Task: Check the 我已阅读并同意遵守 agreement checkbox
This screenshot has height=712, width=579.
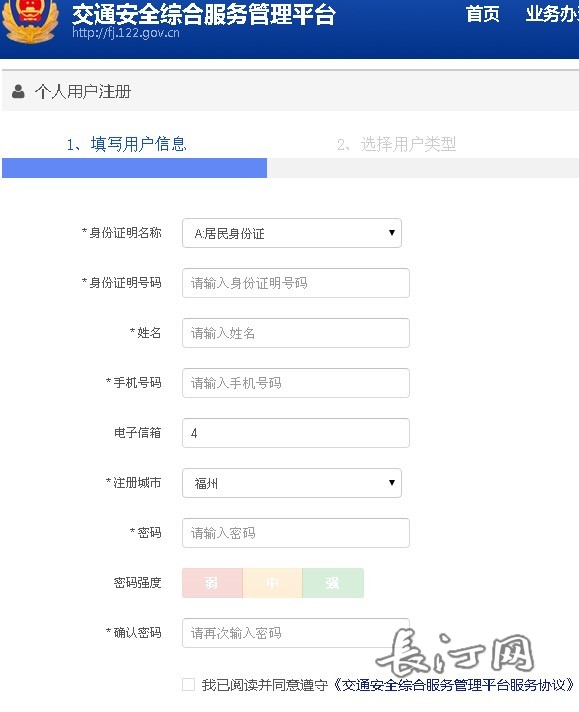Action: (188, 684)
